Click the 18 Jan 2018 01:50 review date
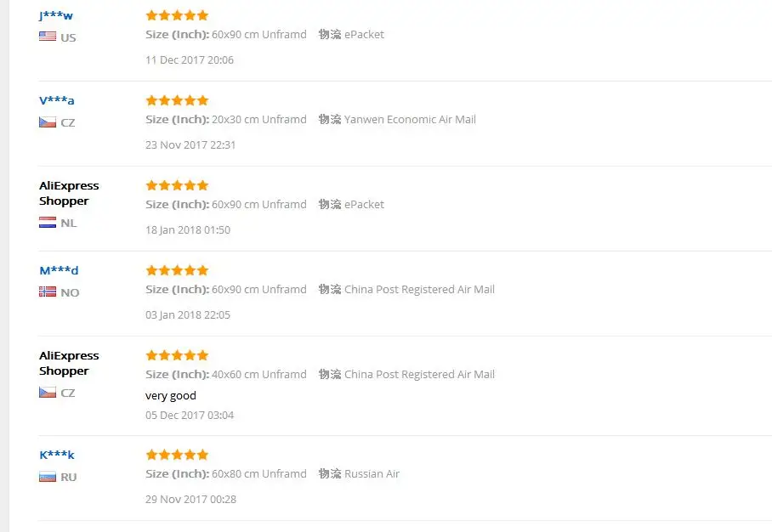 click(188, 229)
